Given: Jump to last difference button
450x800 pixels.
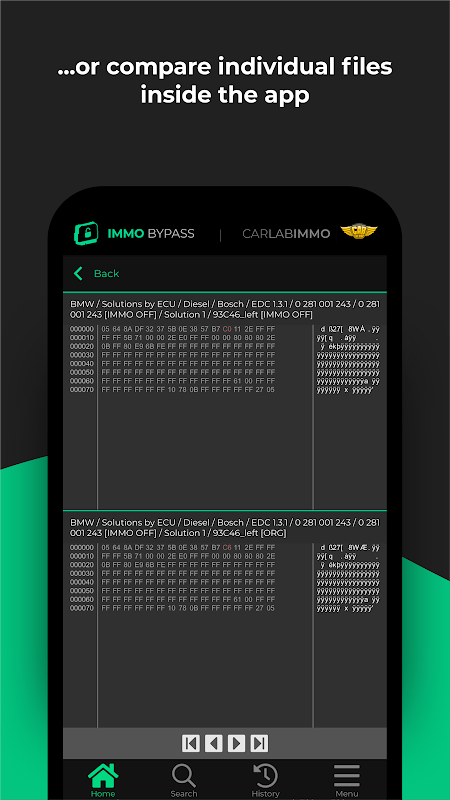Looking at the screenshot, I should 259,743.
